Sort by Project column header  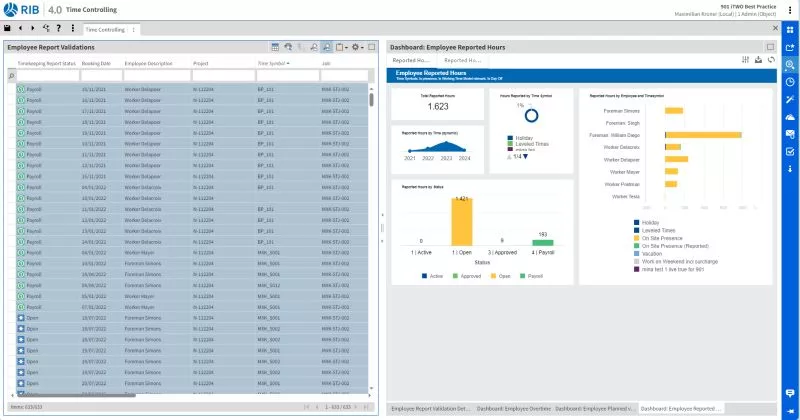pos(201,63)
